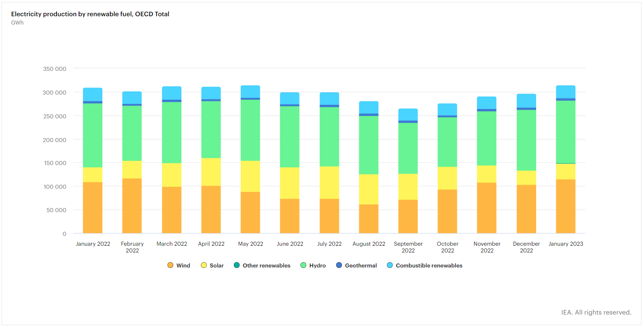Click the chart title text
This screenshot has width=644, height=328.
pos(90,14)
